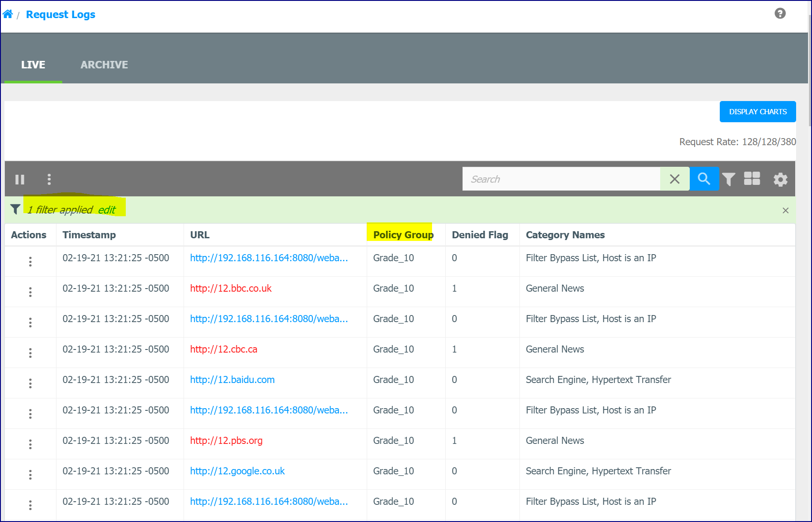Viewport: 812px width, 522px height.
Task: Open actions menu for 12.baidu.com row
Action: click(30, 383)
